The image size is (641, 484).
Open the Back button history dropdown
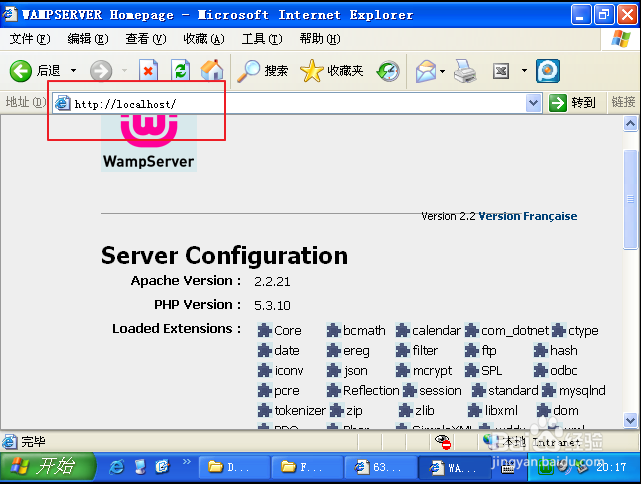(x=74, y=71)
